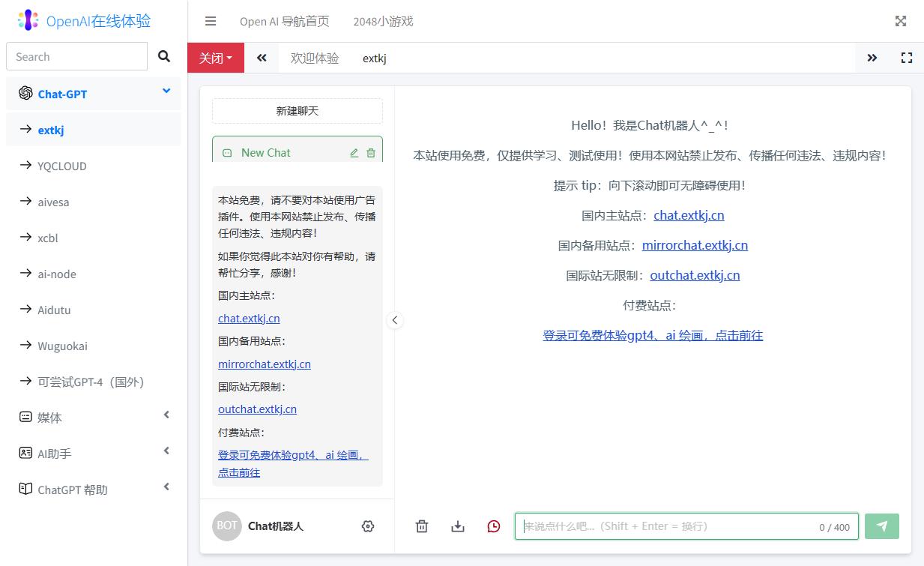Image resolution: width=924 pixels, height=566 pixels.
Task: Delete the New Chat conversation
Action: [371, 152]
